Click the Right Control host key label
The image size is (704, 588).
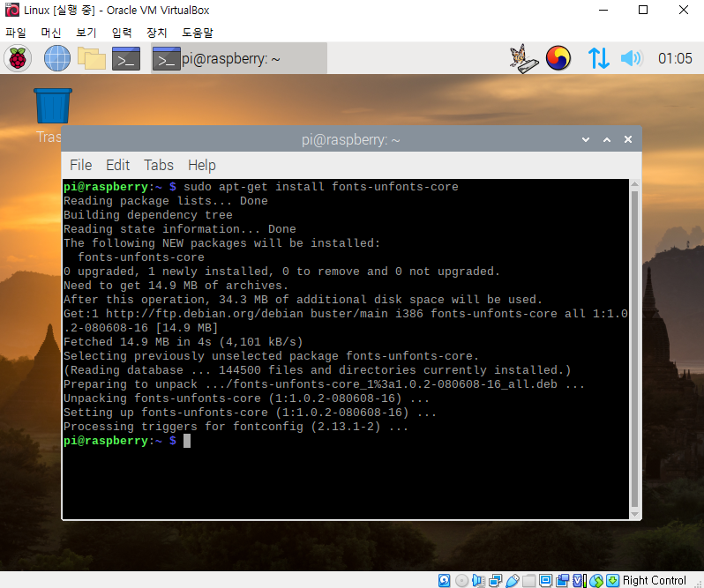pyautogui.click(x=655, y=580)
